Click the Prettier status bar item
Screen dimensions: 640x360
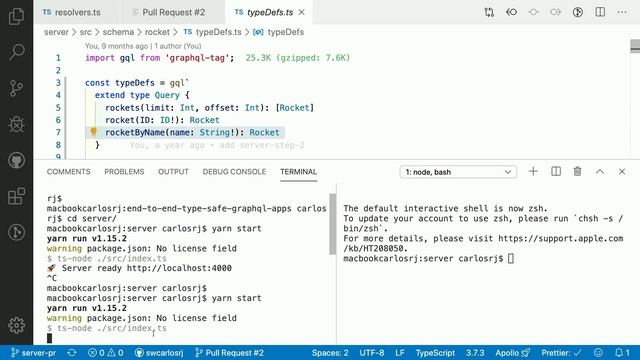tap(562, 353)
